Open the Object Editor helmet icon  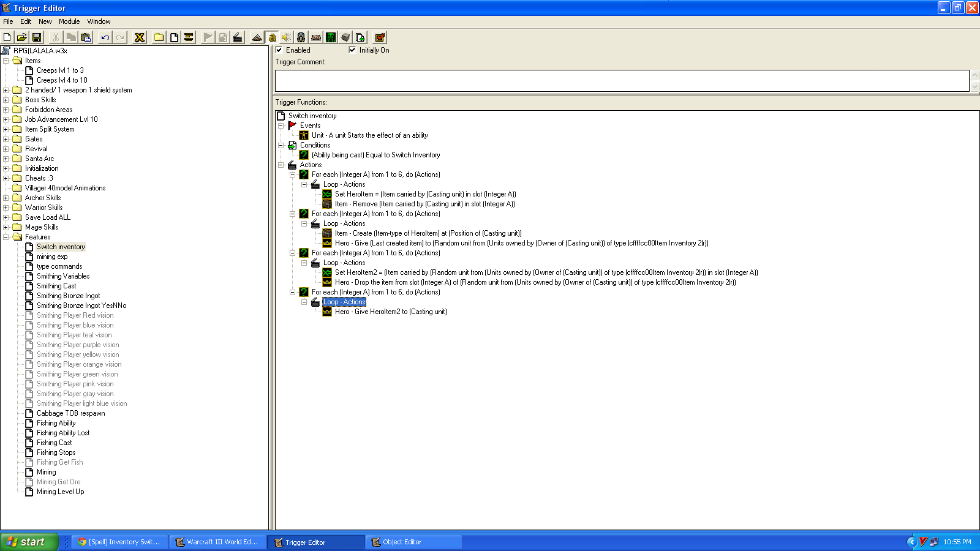click(301, 37)
